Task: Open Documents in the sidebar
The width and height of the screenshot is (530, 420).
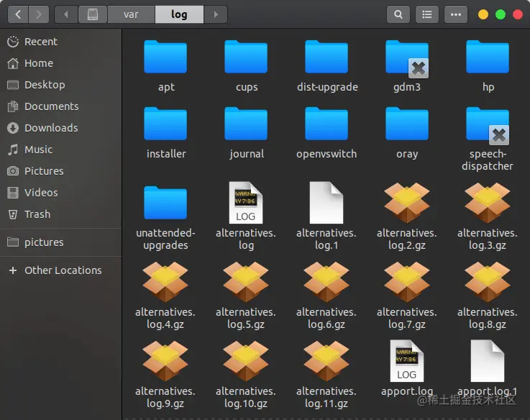Action: pos(61,106)
